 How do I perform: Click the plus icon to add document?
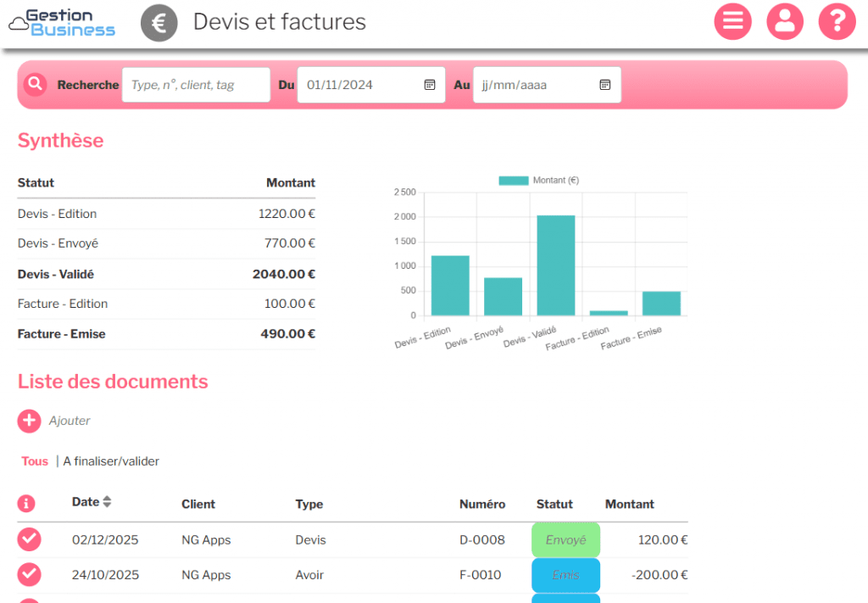30,421
